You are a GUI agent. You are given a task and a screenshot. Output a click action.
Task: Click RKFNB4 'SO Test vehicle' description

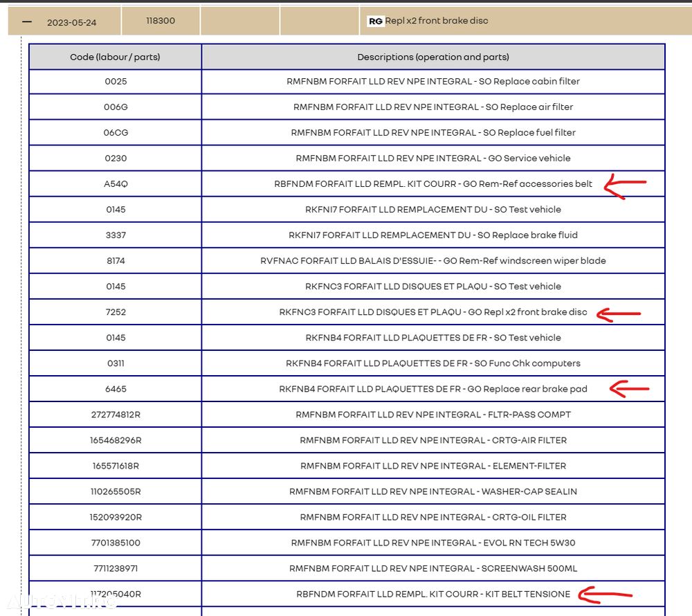click(527, 337)
